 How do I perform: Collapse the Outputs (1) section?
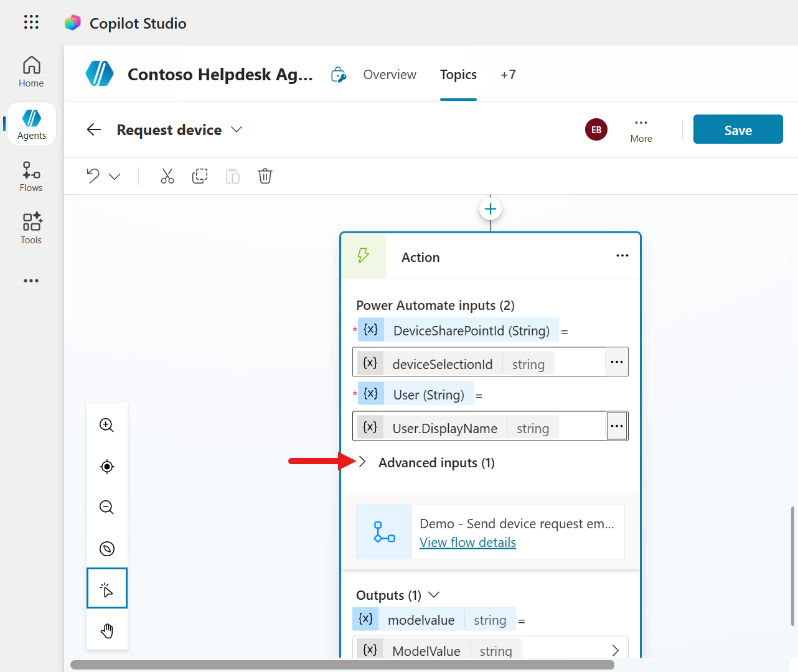(434, 595)
